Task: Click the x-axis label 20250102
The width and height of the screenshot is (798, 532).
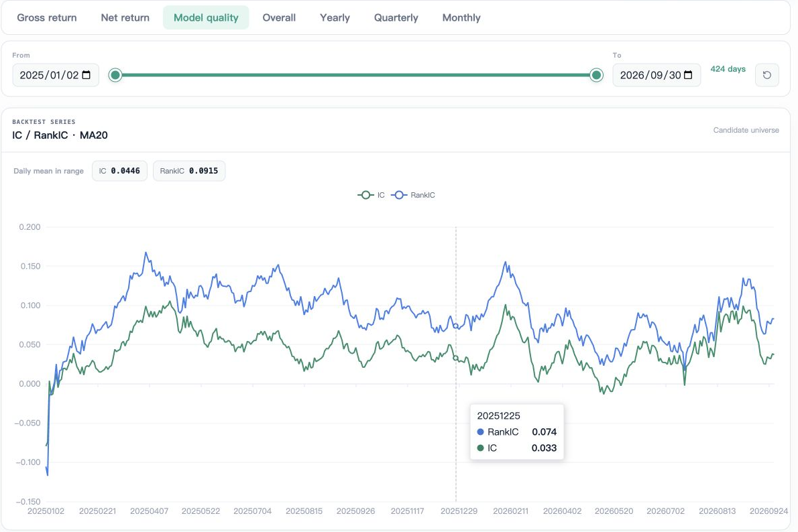Action: [x=46, y=511]
